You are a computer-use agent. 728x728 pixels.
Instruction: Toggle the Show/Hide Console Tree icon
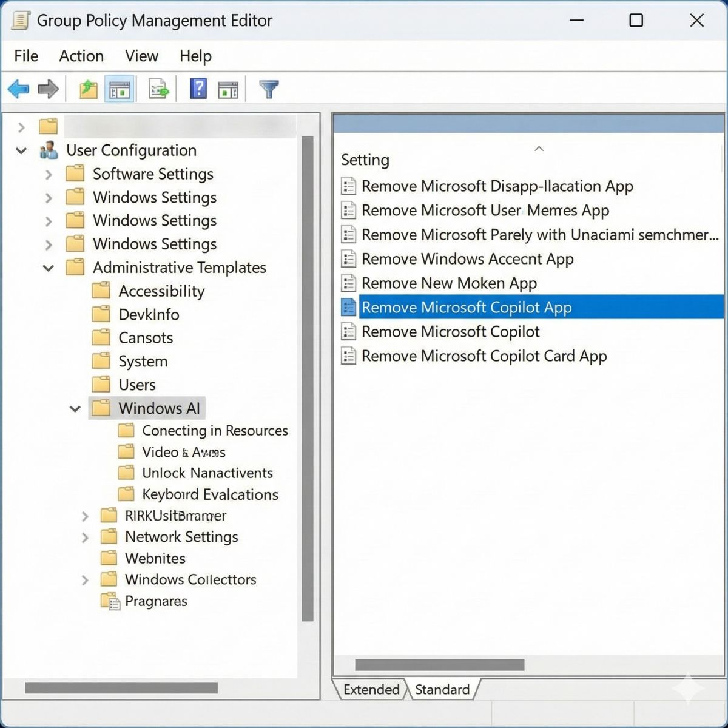[119, 90]
